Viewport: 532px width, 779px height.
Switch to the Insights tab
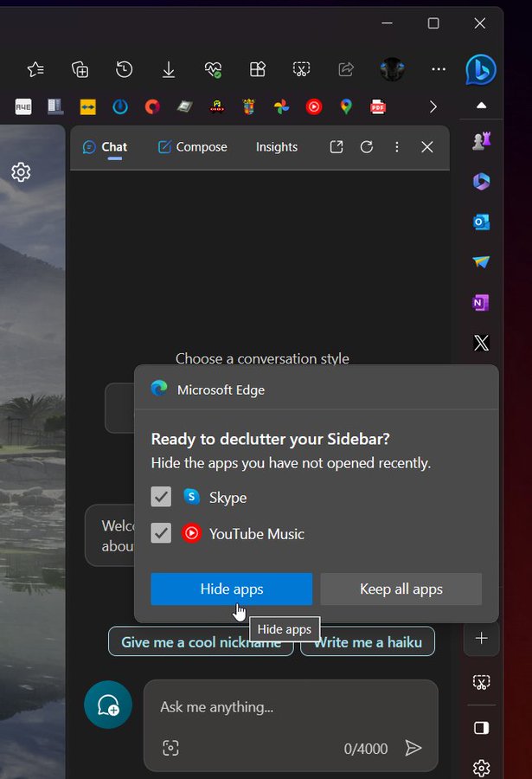tap(276, 147)
